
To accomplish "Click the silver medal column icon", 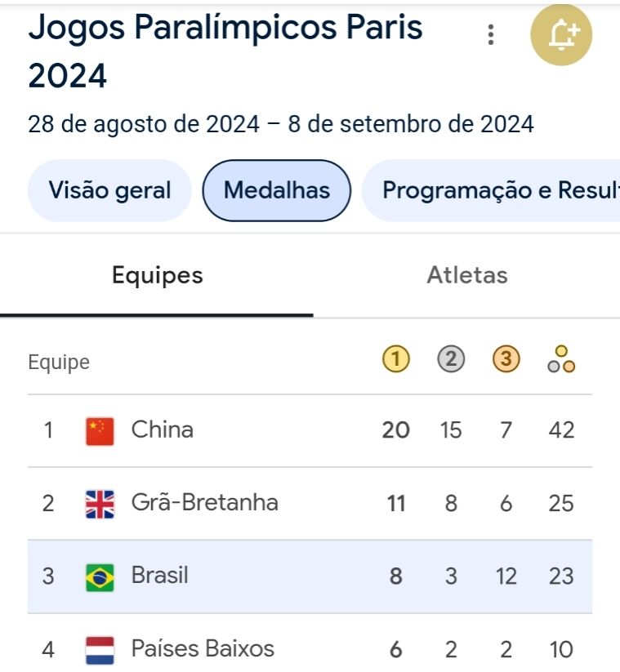I will tap(450, 359).
